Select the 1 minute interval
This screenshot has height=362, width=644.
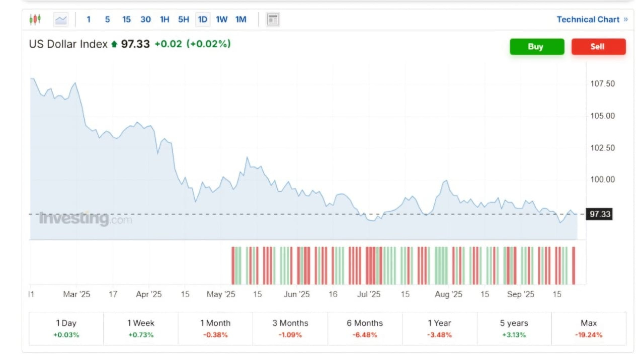[89, 19]
